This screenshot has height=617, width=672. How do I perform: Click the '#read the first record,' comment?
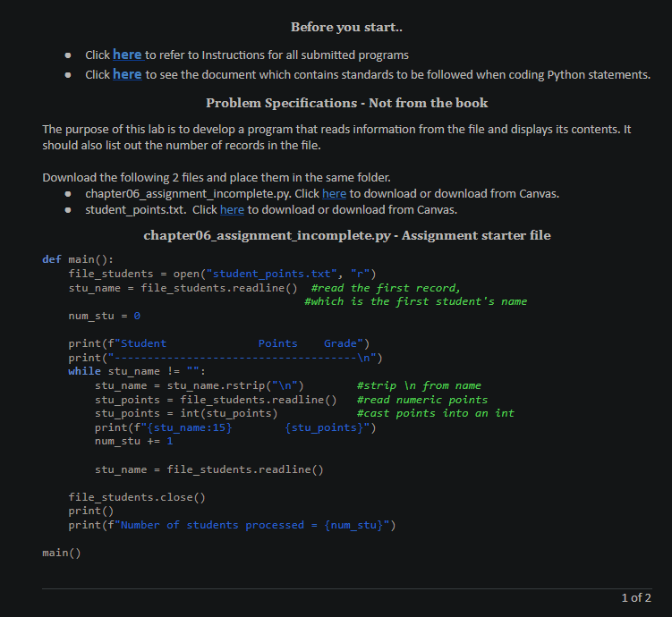[x=386, y=288]
